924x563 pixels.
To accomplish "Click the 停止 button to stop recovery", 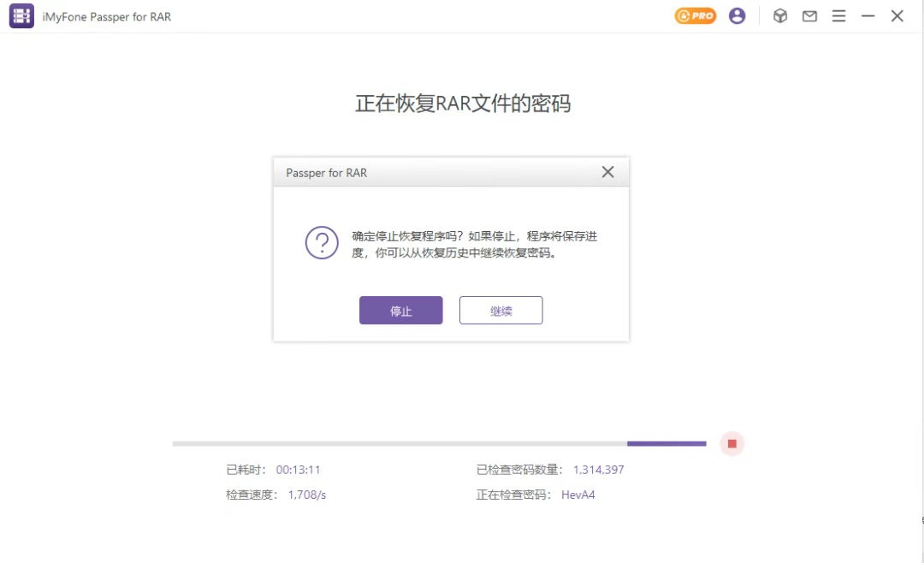I will coord(400,310).
